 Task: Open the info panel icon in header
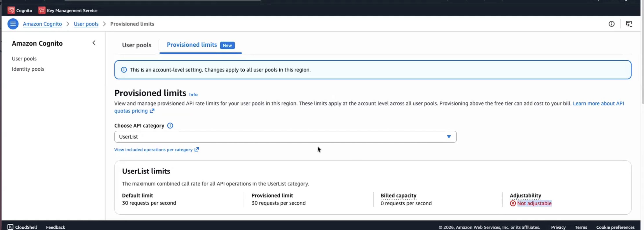611,24
